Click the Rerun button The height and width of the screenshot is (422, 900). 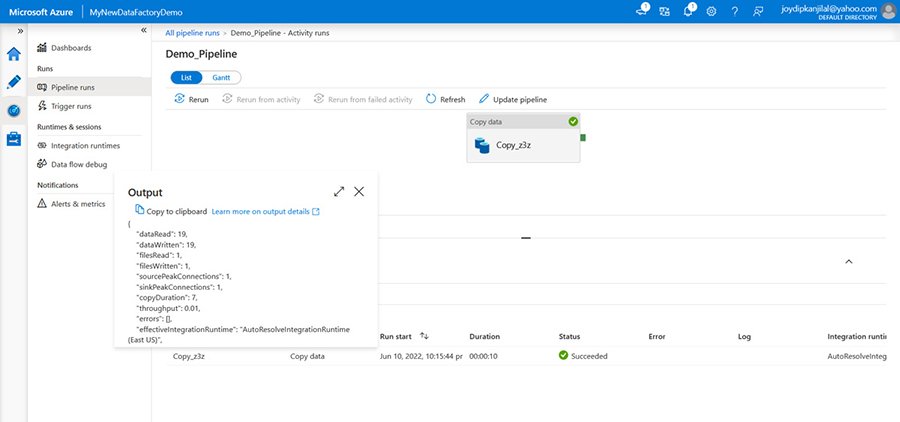click(x=191, y=99)
